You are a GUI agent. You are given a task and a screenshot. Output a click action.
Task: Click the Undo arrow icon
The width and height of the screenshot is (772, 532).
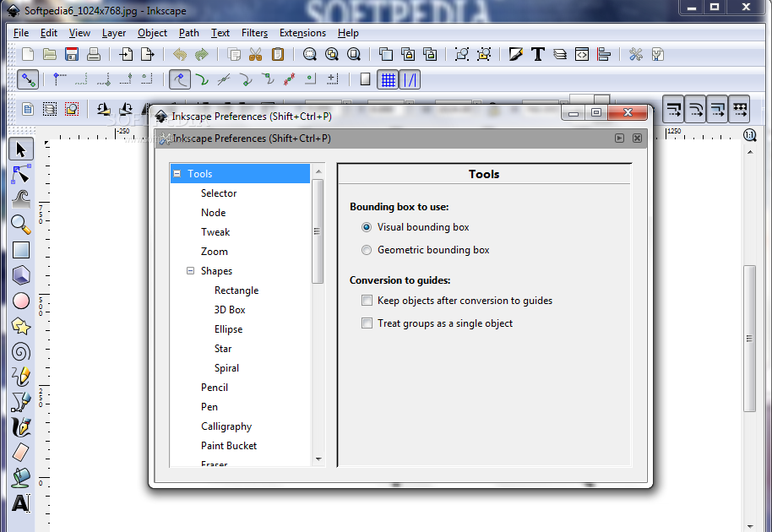coord(180,54)
